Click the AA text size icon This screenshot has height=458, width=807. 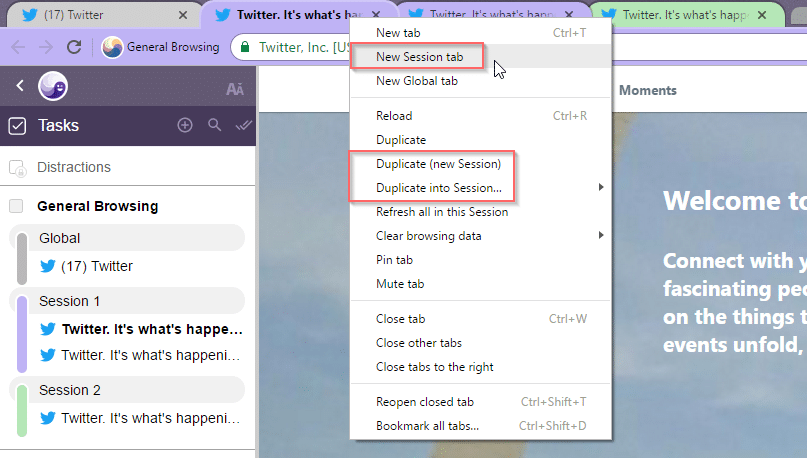[x=235, y=90]
